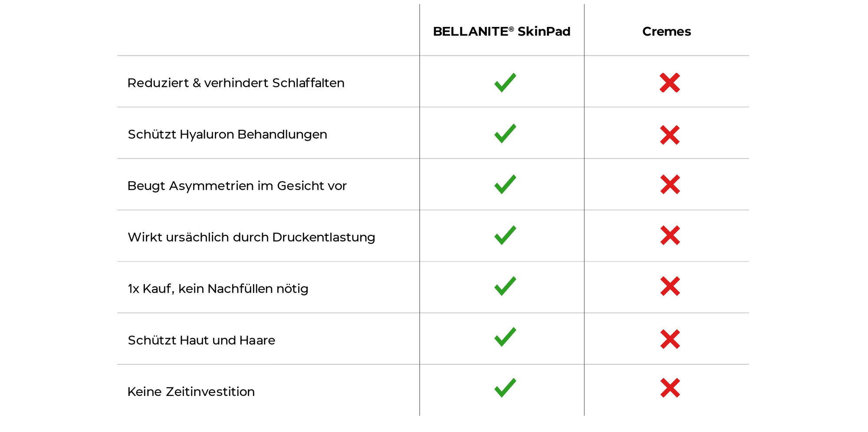The width and height of the screenshot is (868, 432).
Task: Click the red cross for Keine Zeitinvestition
Action: pos(670,388)
